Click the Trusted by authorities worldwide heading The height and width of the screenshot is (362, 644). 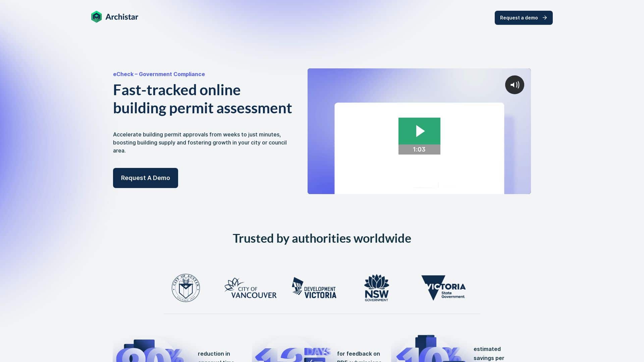coord(322,238)
